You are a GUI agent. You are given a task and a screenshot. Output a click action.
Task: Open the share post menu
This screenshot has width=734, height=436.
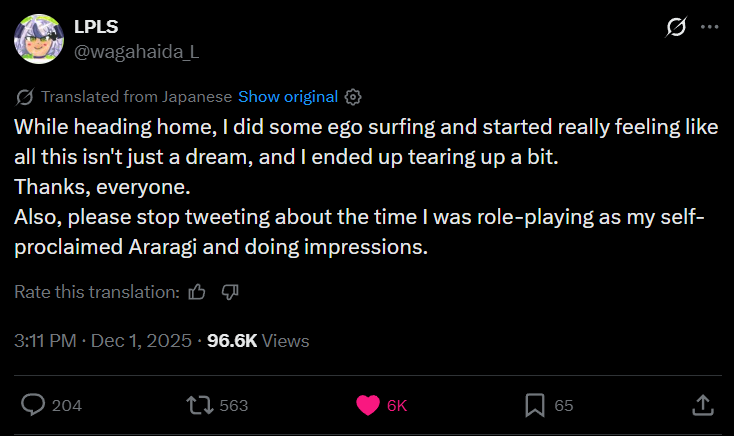click(x=702, y=405)
